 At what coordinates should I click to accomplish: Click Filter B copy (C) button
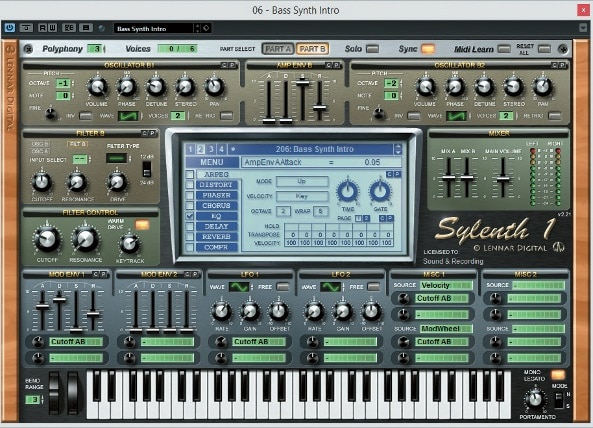(x=144, y=133)
